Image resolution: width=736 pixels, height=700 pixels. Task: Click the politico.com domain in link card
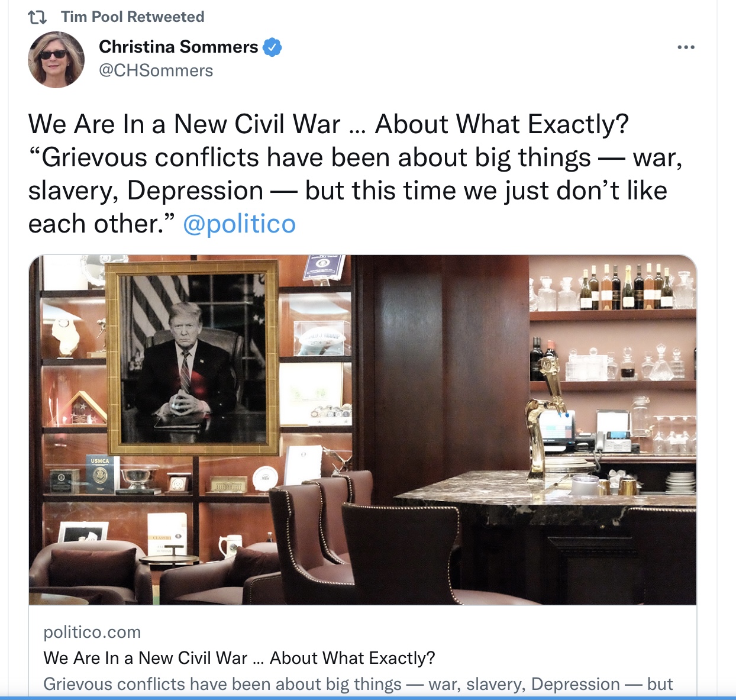point(92,632)
